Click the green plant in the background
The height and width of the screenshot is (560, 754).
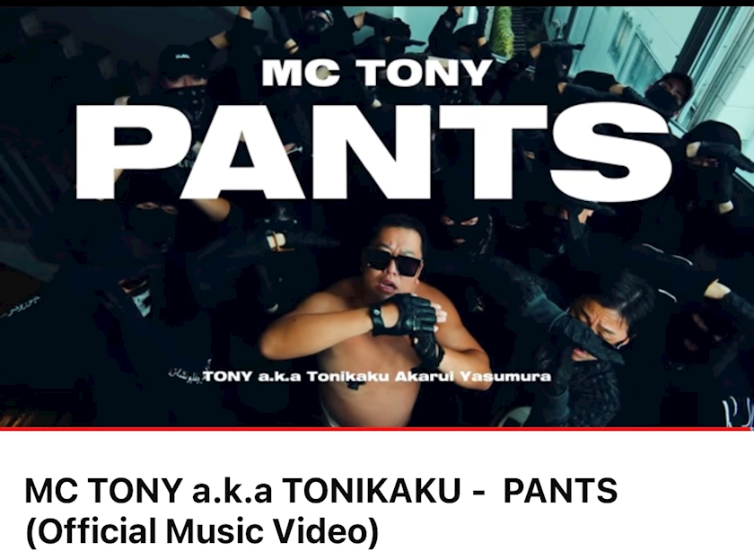[503, 31]
